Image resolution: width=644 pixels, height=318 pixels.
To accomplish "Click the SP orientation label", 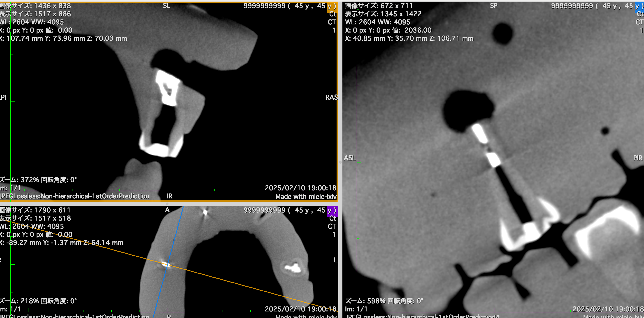I will coord(493,5).
